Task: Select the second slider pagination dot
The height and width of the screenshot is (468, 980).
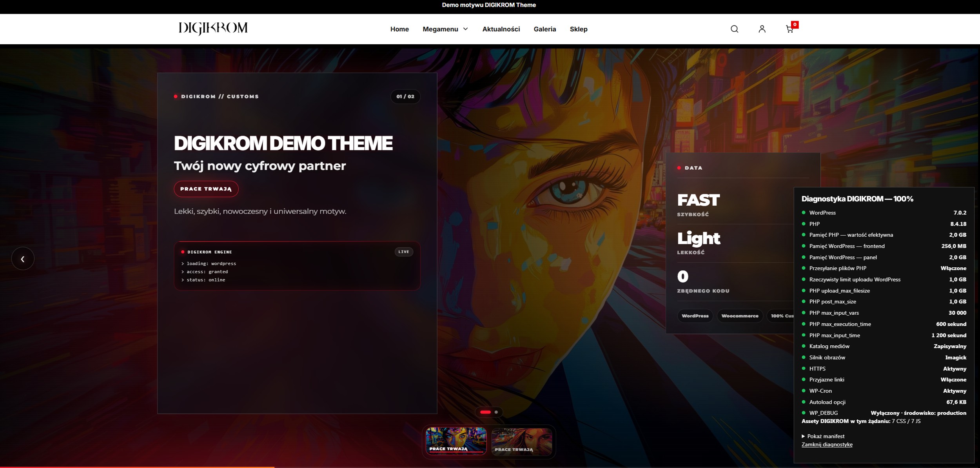Action: coord(496,412)
